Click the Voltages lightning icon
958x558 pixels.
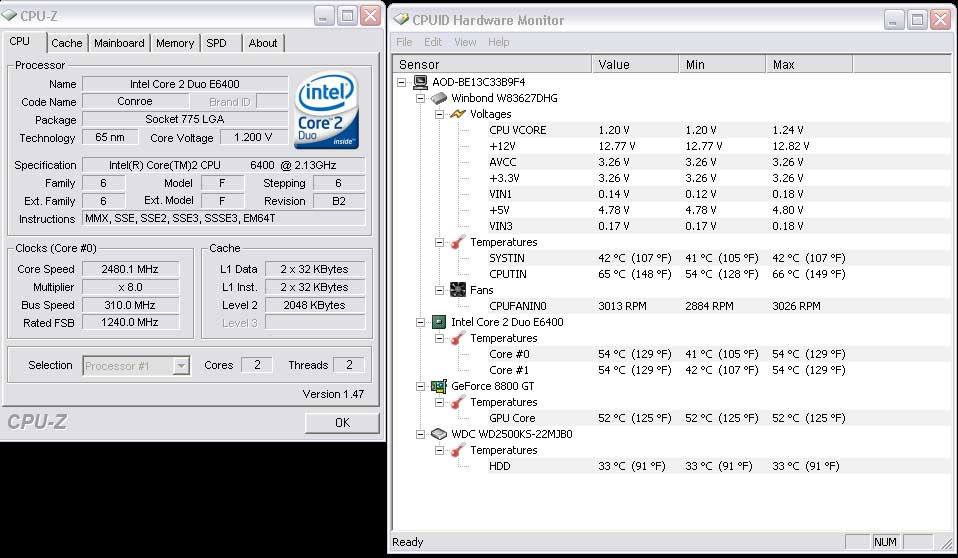(458, 114)
